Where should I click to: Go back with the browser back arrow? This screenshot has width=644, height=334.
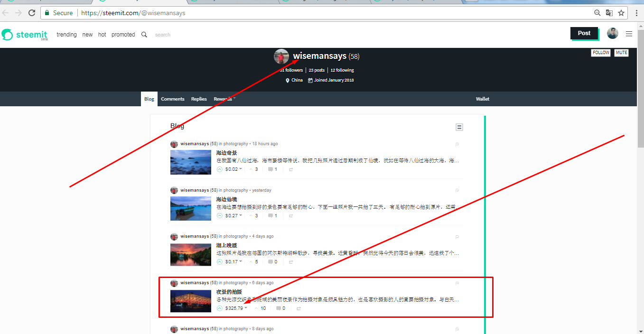(6, 13)
